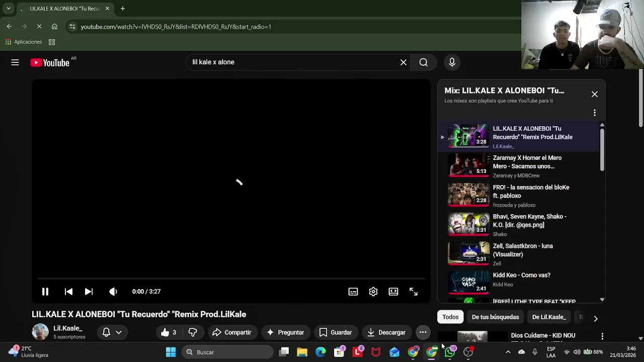Open Microsoft Edge from taskbar
This screenshot has width=644, height=362.
320,352
